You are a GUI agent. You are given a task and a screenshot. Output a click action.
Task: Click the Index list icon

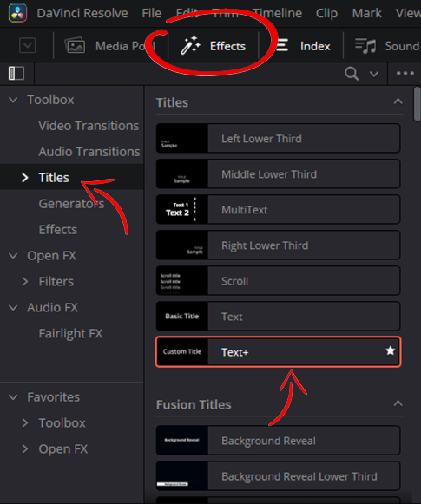coord(282,45)
